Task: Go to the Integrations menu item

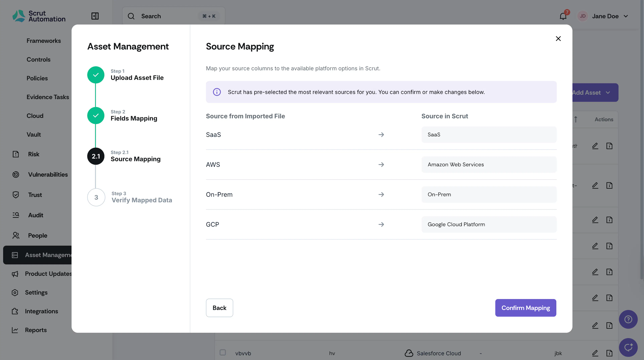Action: [x=41, y=311]
